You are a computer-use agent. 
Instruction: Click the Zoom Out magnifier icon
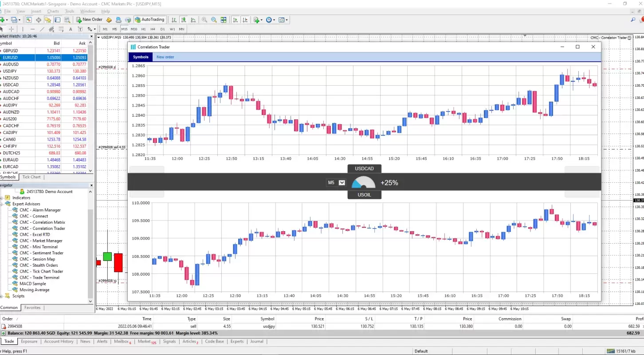(213, 20)
